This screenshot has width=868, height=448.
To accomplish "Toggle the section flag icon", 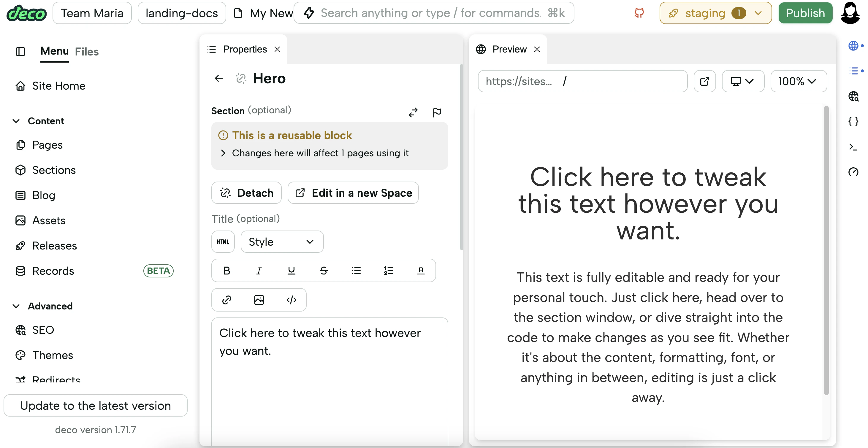I will click(x=437, y=112).
